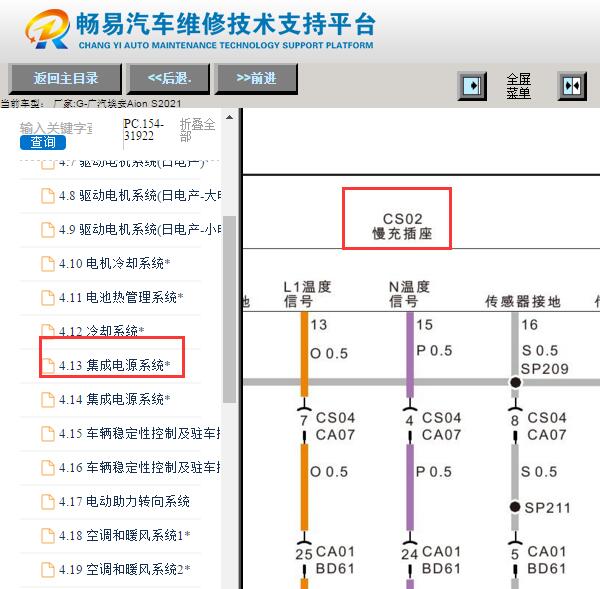Image resolution: width=600 pixels, height=589 pixels.
Task: Click document icon beside 4.8 entry
Action: (48, 196)
